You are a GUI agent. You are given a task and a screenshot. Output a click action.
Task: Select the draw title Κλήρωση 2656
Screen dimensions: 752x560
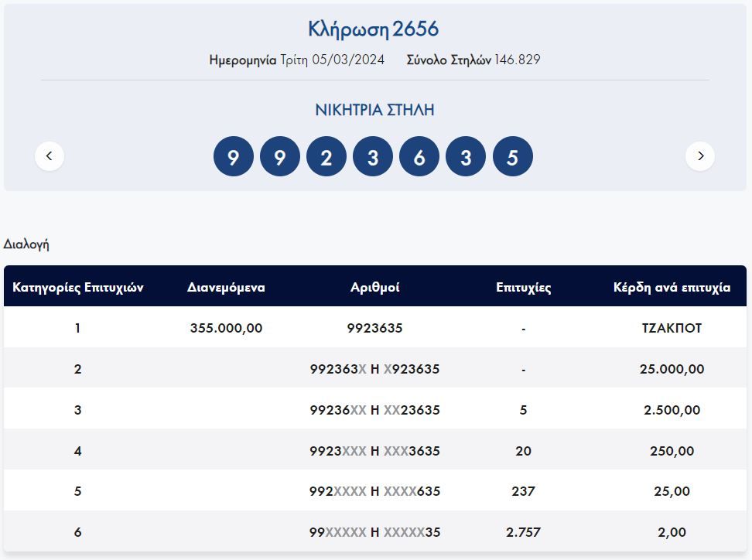374,29
